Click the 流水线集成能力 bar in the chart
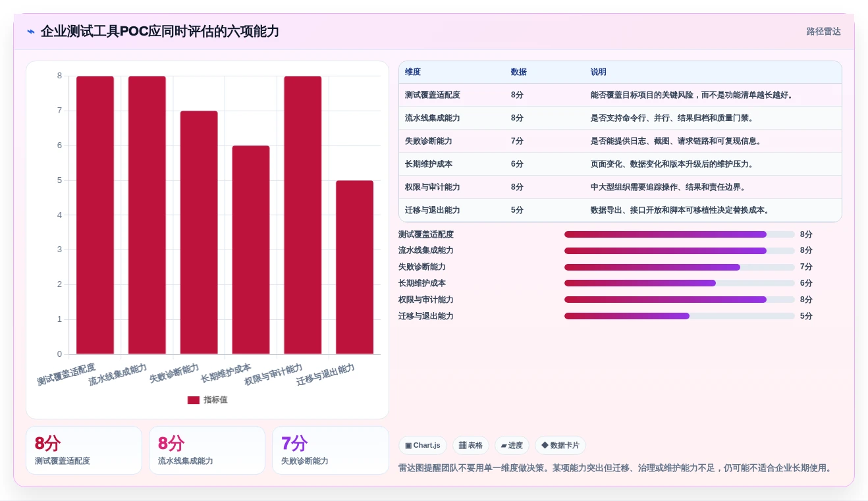This screenshot has height=501, width=868. [147, 215]
